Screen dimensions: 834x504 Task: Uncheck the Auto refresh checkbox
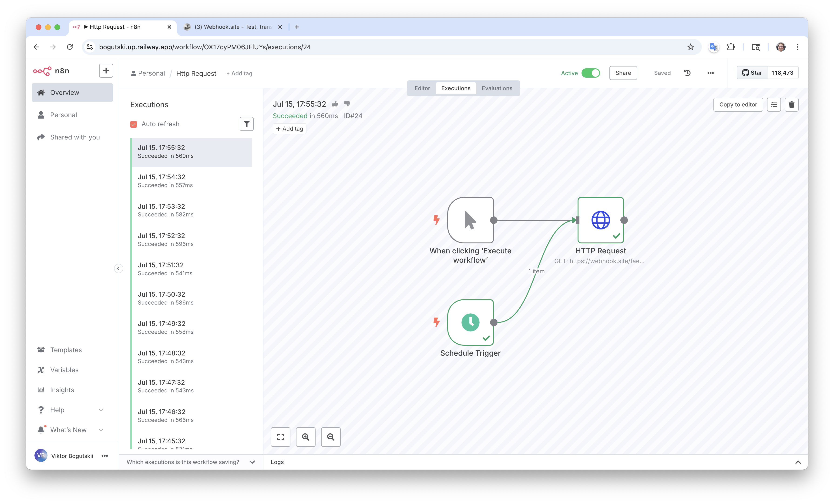coord(134,124)
